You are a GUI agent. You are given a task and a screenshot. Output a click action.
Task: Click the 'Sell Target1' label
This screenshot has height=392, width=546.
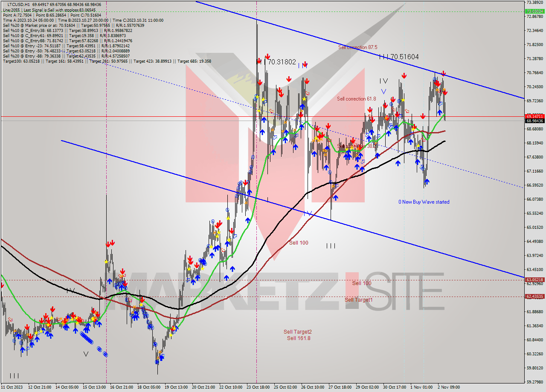coord(358,300)
